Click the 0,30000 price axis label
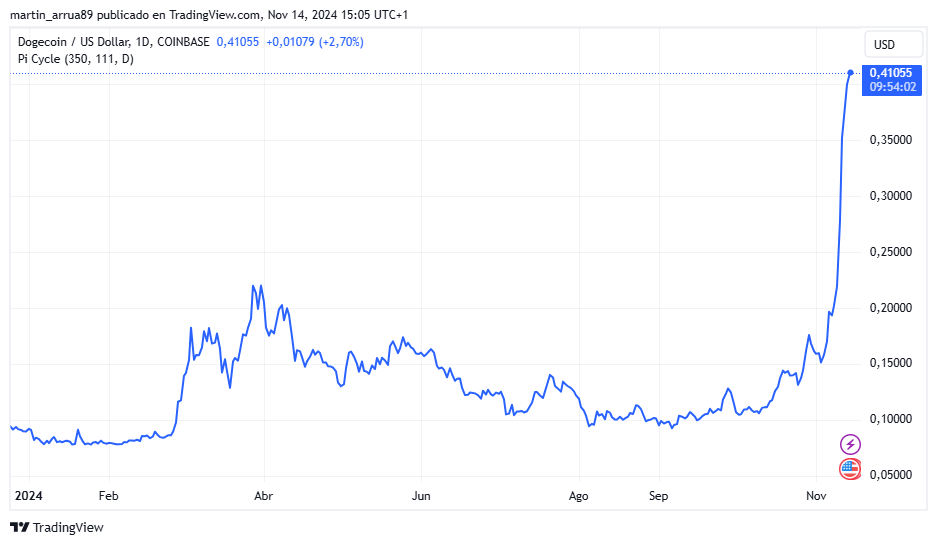Viewport: 937px width, 545px height. (x=890, y=196)
